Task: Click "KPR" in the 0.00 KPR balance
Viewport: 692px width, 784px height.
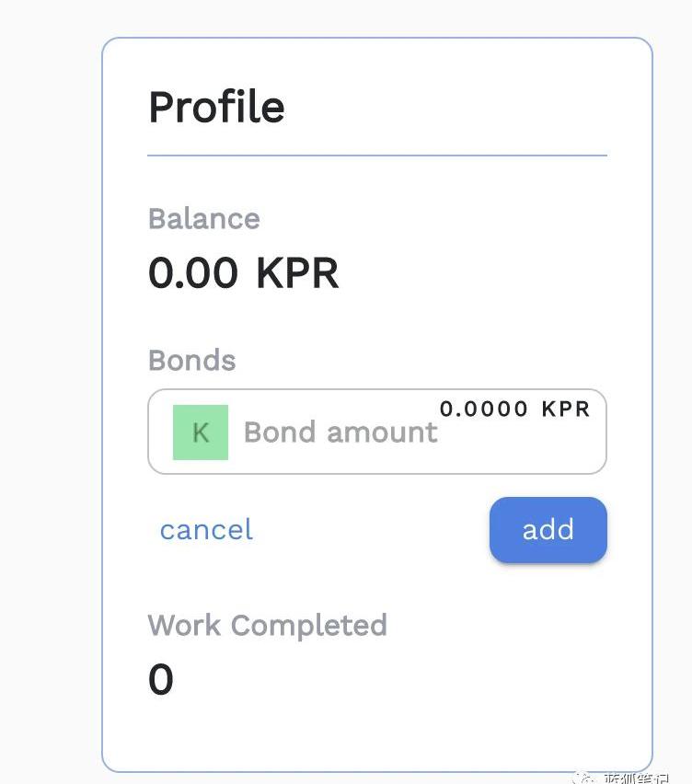Action: point(296,273)
